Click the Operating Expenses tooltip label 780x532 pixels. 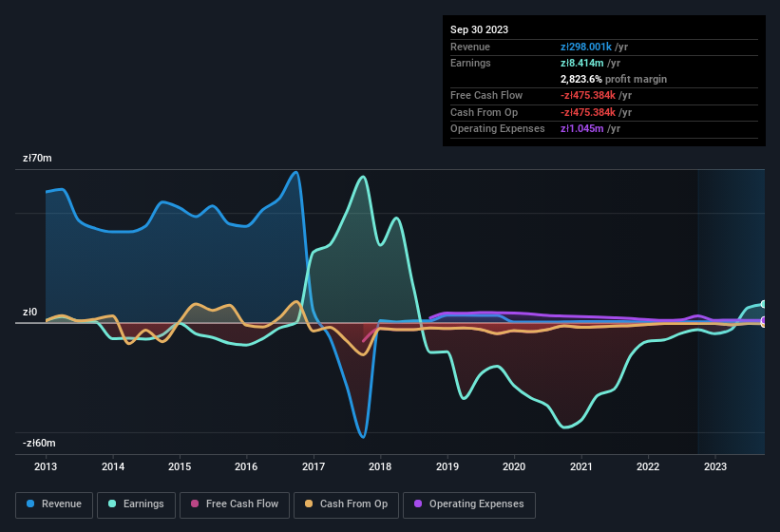[498, 129]
